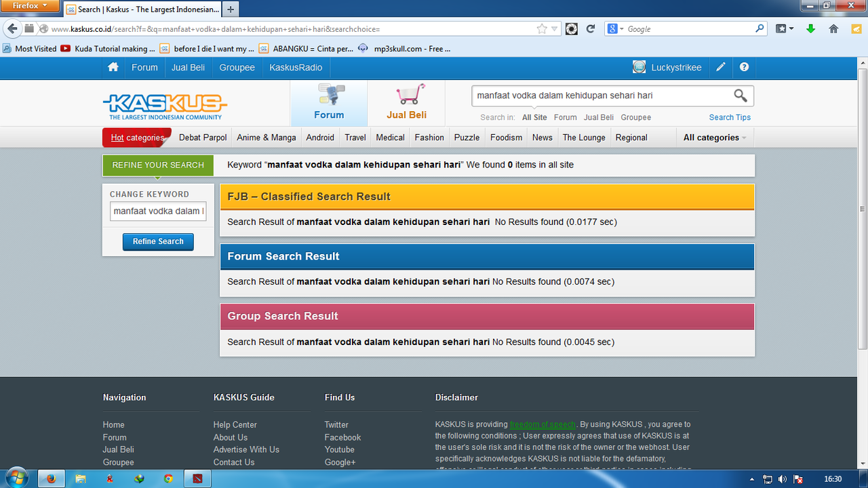The image size is (868, 488).
Task: Click the Dota 2 taskbar icon
Action: point(197,479)
